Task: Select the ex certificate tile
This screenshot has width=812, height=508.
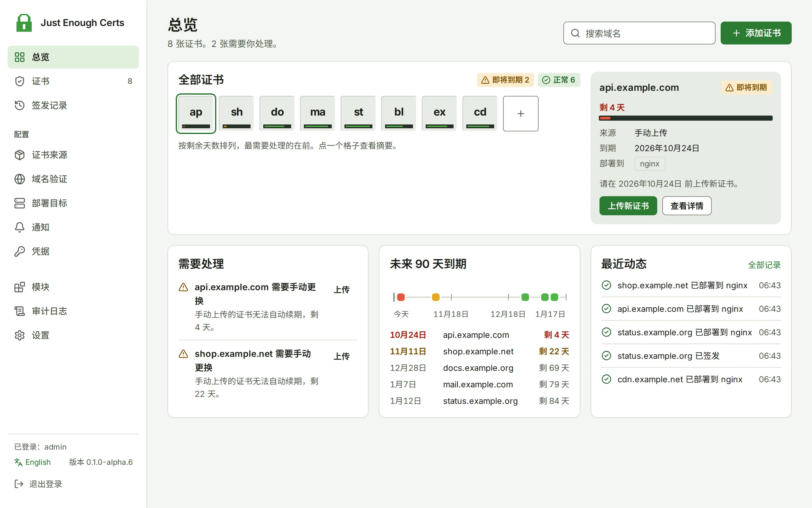Action: pyautogui.click(x=440, y=114)
